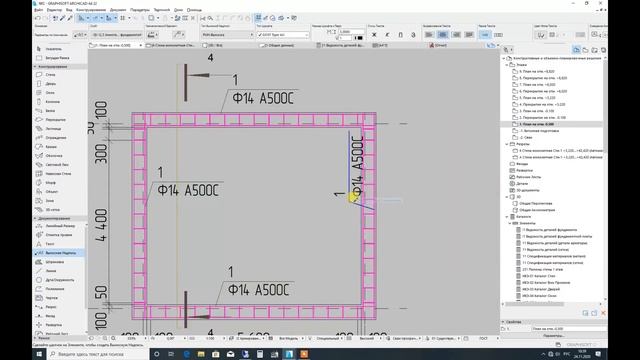Screen dimensions: 640x360
Task: Toggle strikethrough text style button
Action: pos(413,35)
